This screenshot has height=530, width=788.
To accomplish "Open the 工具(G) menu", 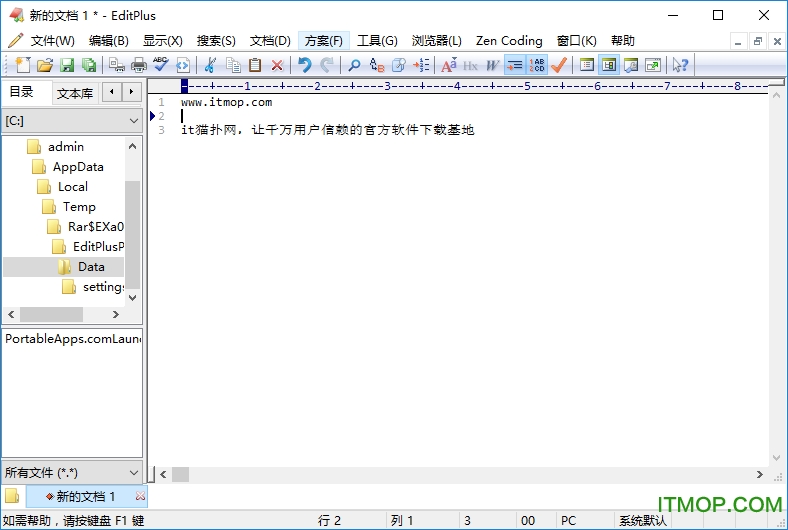I will [377, 41].
